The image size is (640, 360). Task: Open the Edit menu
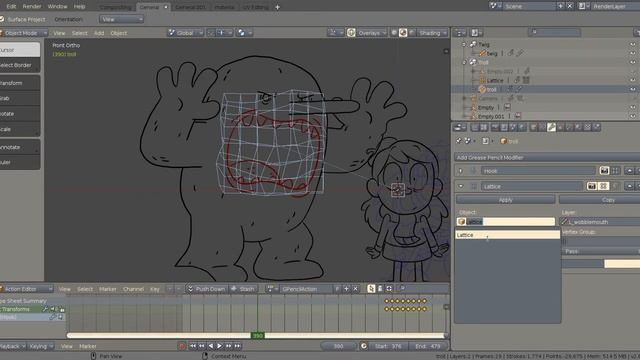point(11,7)
